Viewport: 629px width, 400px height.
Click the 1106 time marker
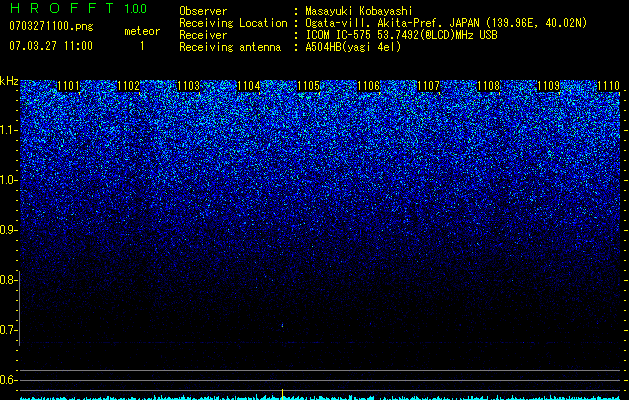point(369,86)
